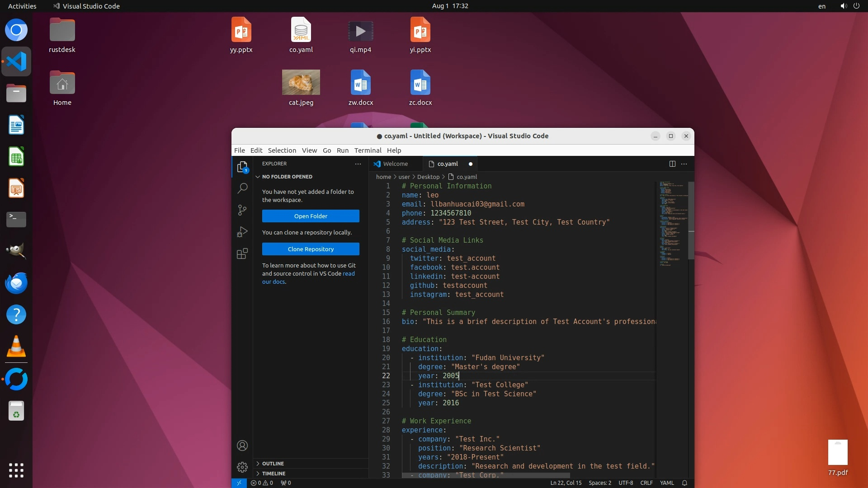
Task: Open the Source Control view
Action: pyautogui.click(x=242, y=210)
